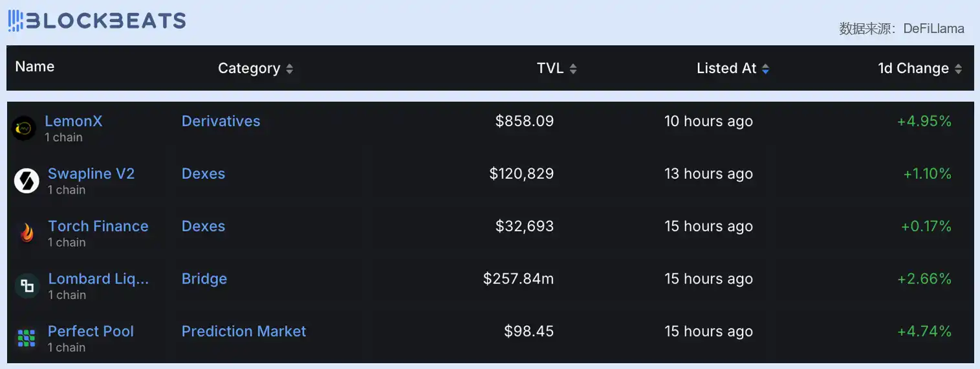Click the Perfect Pool grid icon
The width and height of the screenshot is (980, 369).
tap(27, 338)
